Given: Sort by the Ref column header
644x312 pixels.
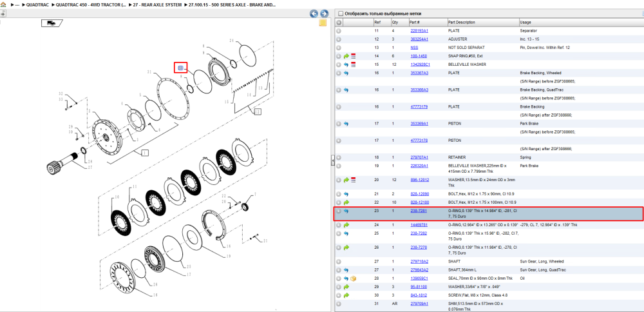Looking at the screenshot, I should click(381, 22).
